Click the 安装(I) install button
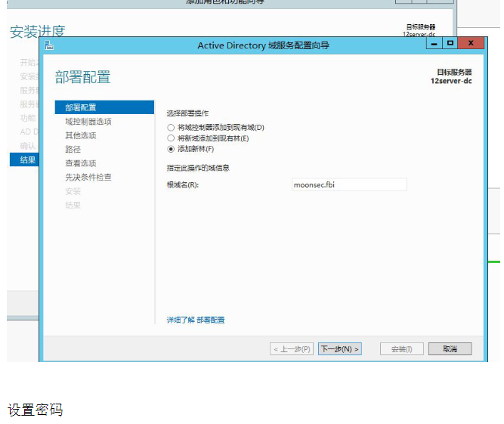Viewport: 504px width, 424px height. pos(402,349)
